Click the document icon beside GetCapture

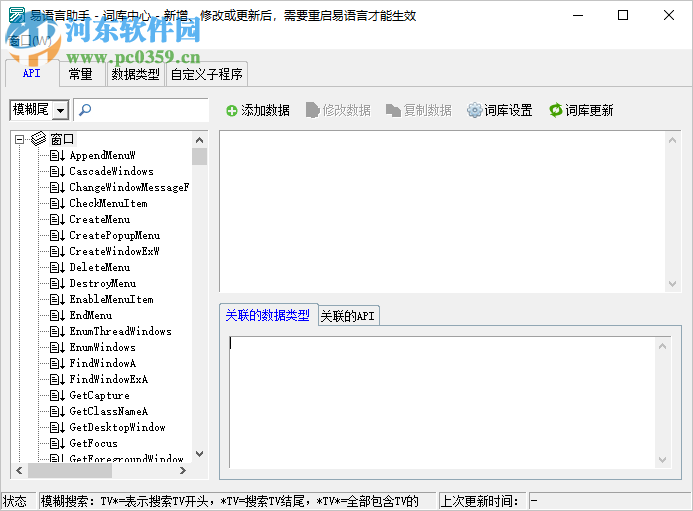[x=57, y=396]
